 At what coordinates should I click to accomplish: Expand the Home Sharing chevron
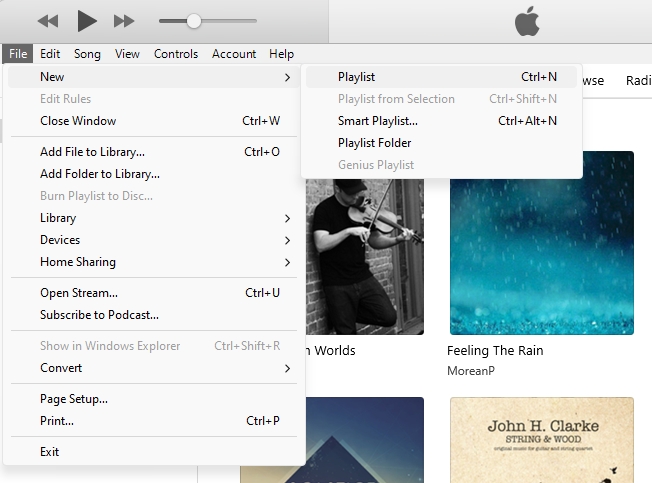click(x=287, y=262)
